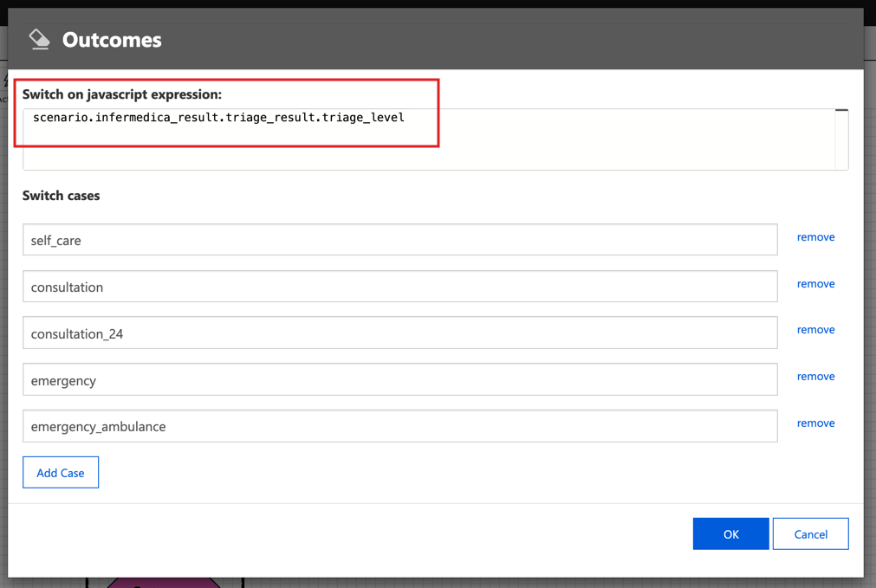Click the javascript expression code editor
The width and height of the screenshot is (876, 588).
click(x=435, y=139)
